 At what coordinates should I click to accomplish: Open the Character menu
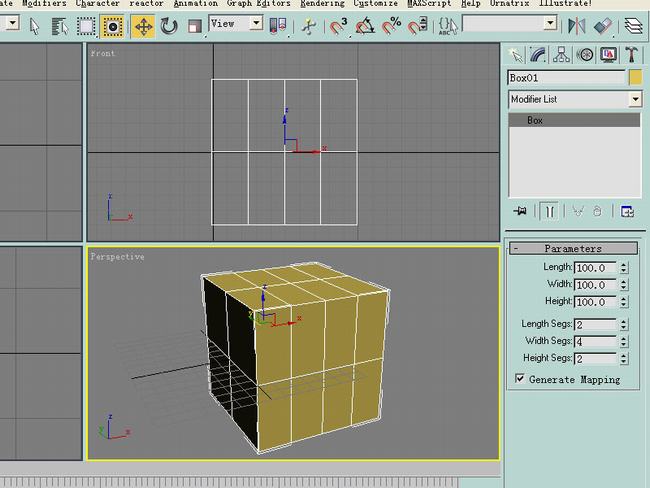pyautogui.click(x=97, y=4)
